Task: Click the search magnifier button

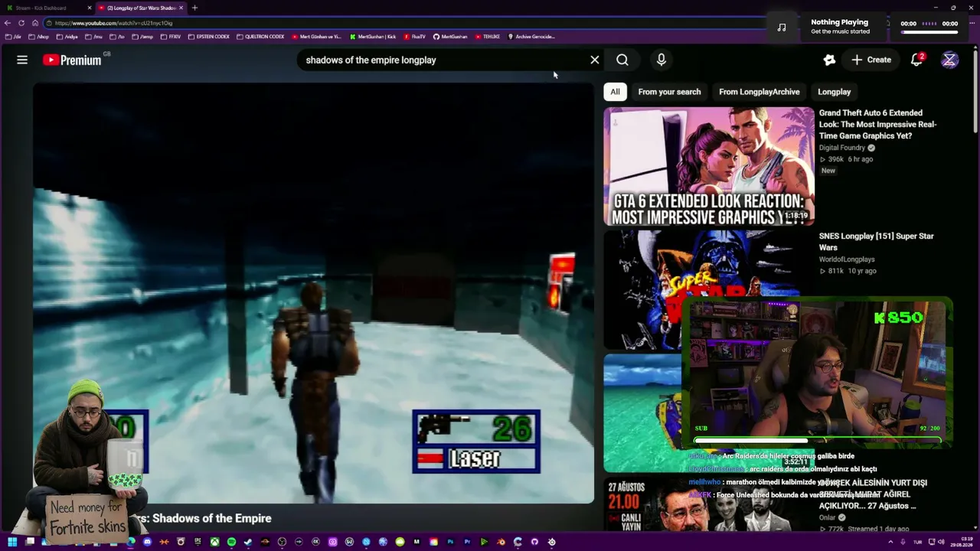Action: click(622, 60)
